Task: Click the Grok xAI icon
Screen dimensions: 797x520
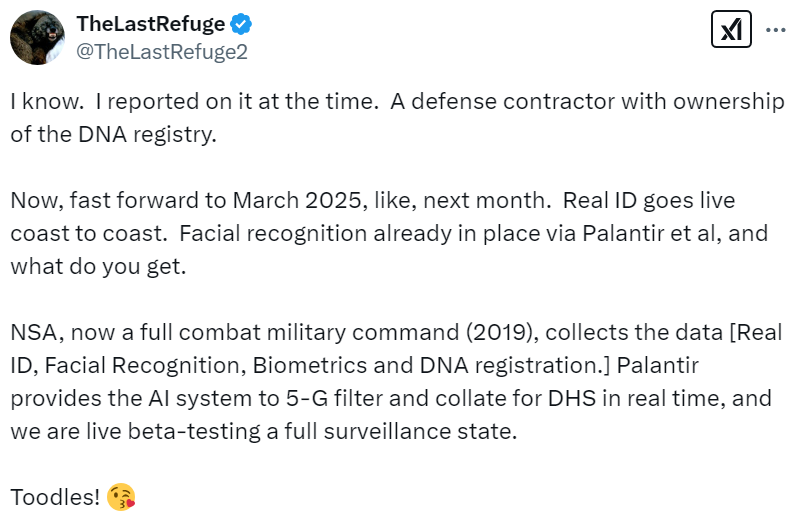Action: coord(730,31)
